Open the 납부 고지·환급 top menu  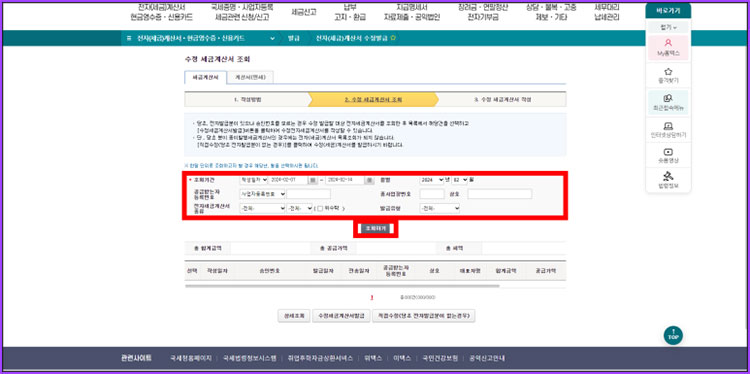[350, 12]
